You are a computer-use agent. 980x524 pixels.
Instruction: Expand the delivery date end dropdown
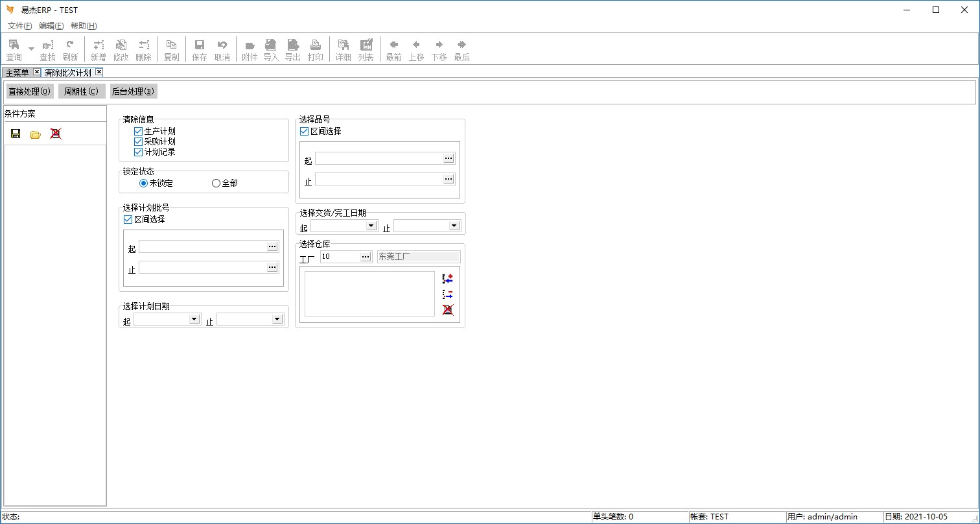454,226
